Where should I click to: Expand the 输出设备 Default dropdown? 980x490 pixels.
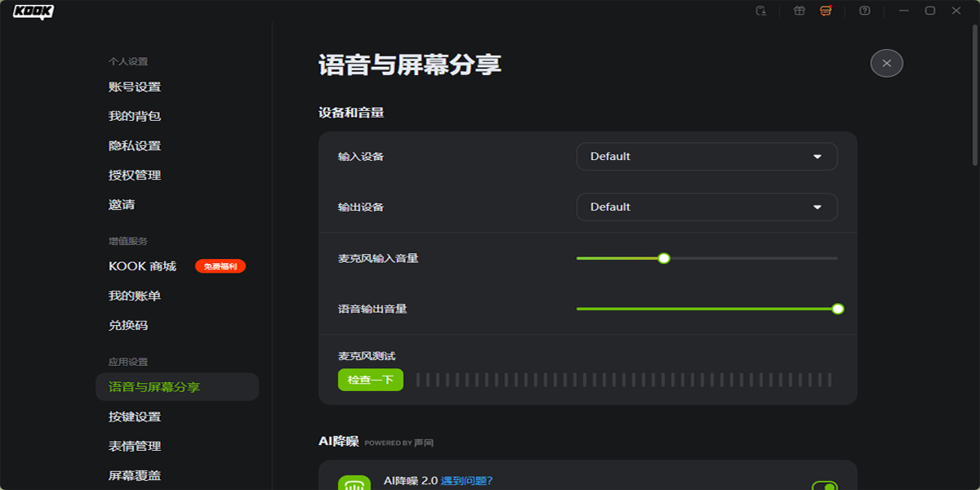[x=706, y=207]
